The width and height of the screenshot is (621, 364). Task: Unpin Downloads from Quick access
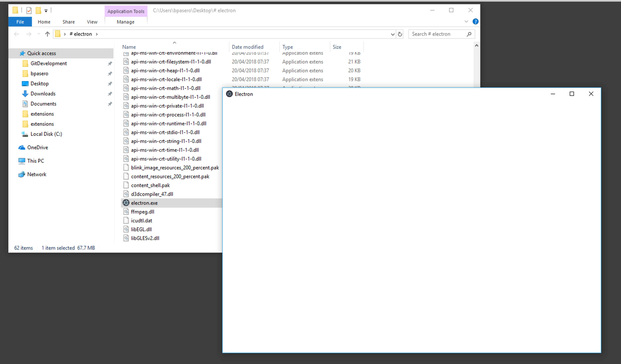(x=110, y=94)
